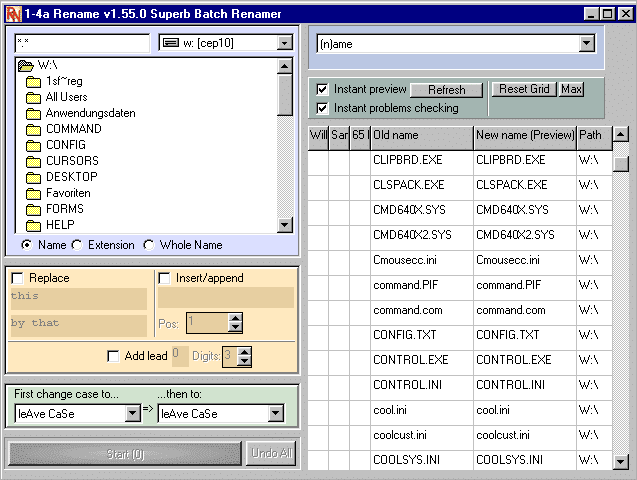
Task: Click the CONFIG folder icon
Action: pyautogui.click(x=33, y=145)
